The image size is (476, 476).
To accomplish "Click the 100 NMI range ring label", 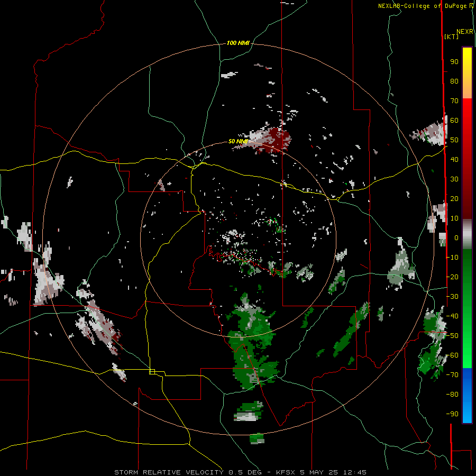I will [x=238, y=43].
